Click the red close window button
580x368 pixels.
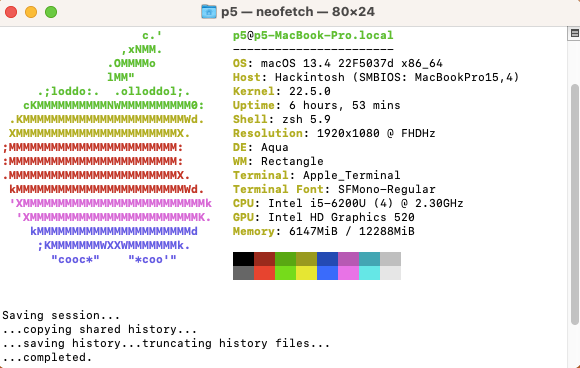pos(11,12)
